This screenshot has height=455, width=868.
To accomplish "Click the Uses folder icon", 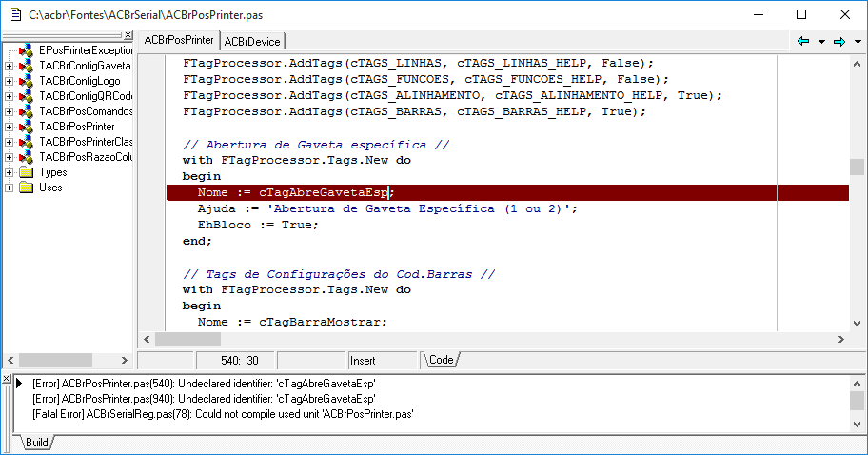I will point(26,188).
